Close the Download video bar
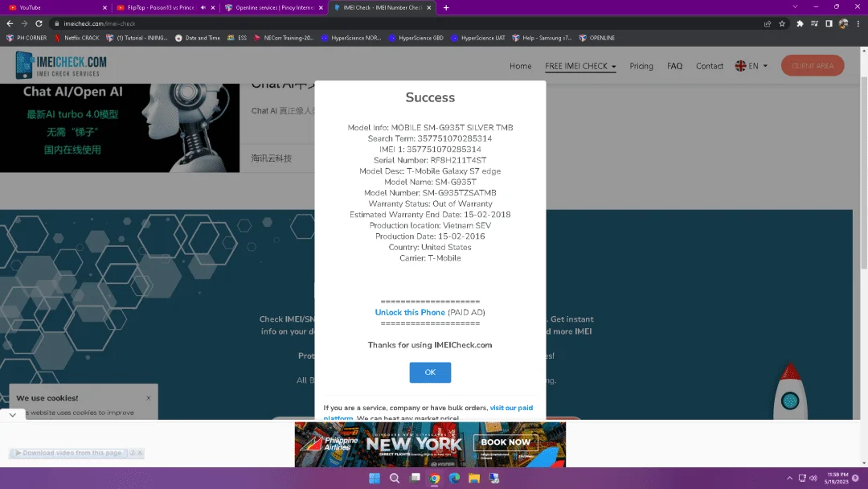 click(140, 453)
